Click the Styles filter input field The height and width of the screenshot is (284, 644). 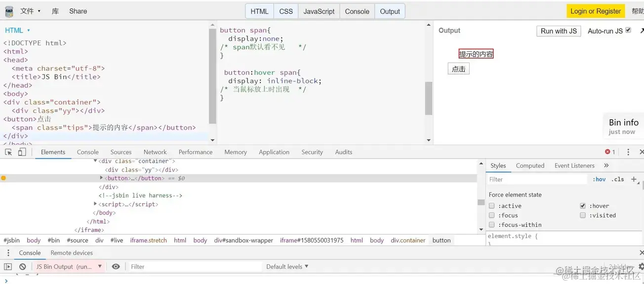click(x=537, y=179)
